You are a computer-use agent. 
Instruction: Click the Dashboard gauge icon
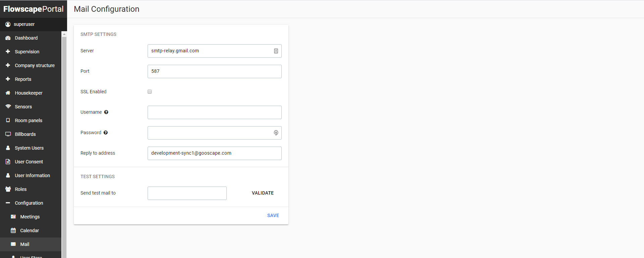pos(8,38)
